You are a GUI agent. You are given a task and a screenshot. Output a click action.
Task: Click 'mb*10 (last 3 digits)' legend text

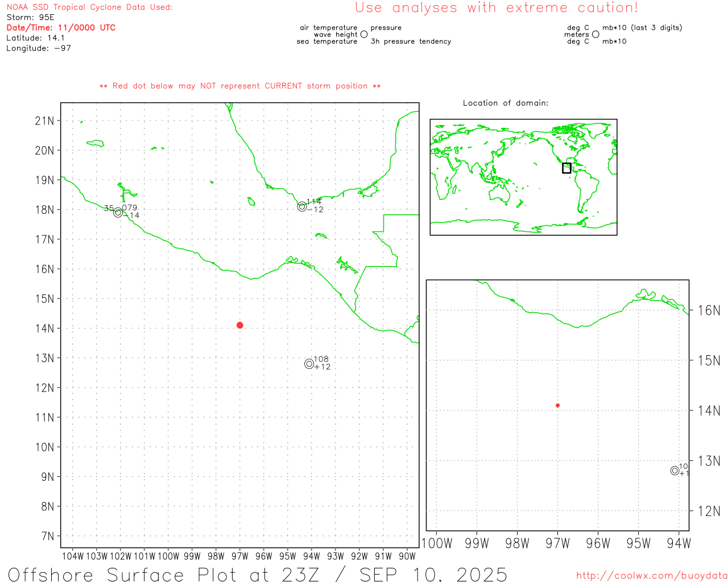tap(642, 28)
